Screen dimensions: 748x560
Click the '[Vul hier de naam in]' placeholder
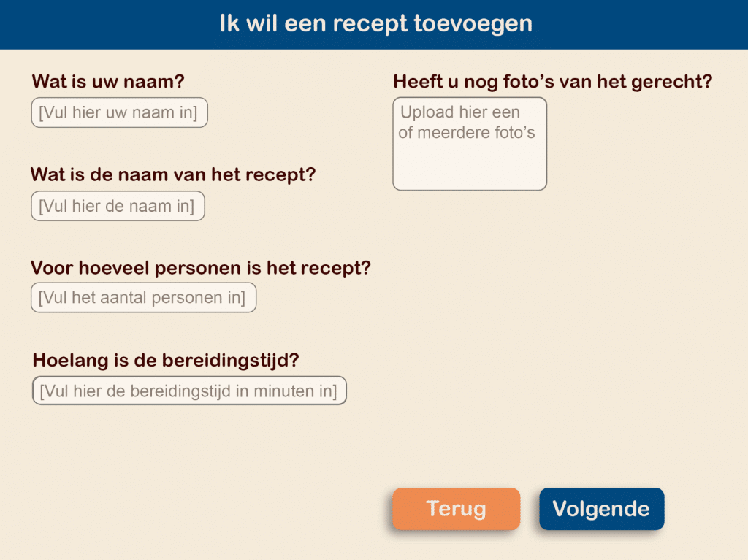(x=117, y=207)
